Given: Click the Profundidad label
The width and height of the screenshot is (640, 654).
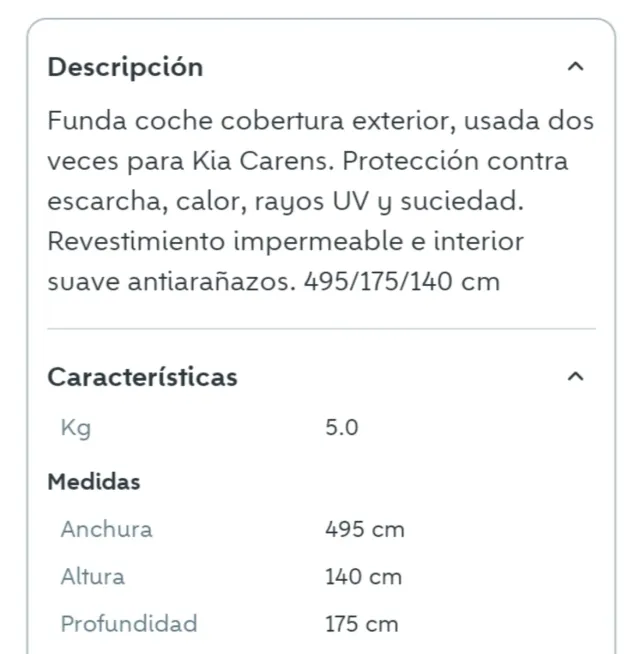Looking at the screenshot, I should pos(128,624).
